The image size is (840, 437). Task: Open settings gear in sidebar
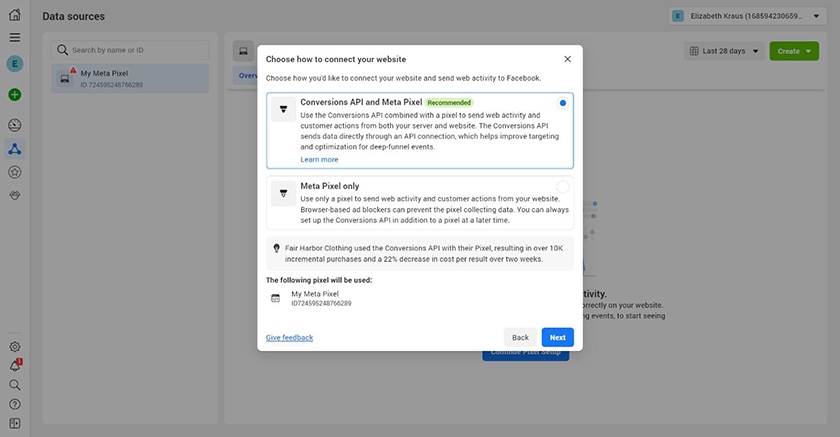(14, 346)
